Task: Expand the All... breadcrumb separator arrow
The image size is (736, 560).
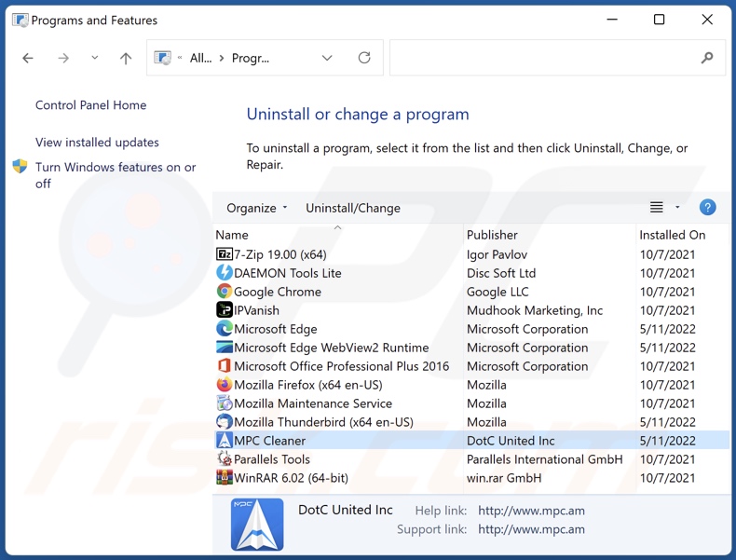Action: pos(222,58)
